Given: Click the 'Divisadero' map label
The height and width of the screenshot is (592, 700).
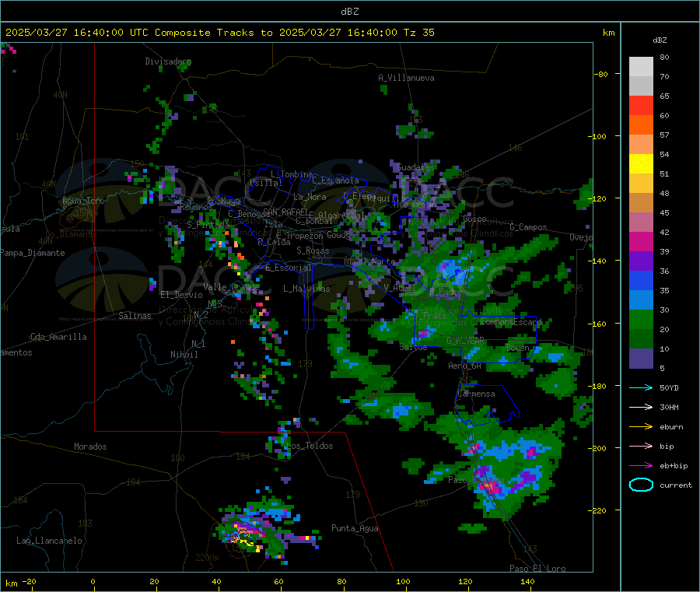Looking at the screenshot, I should 168,61.
